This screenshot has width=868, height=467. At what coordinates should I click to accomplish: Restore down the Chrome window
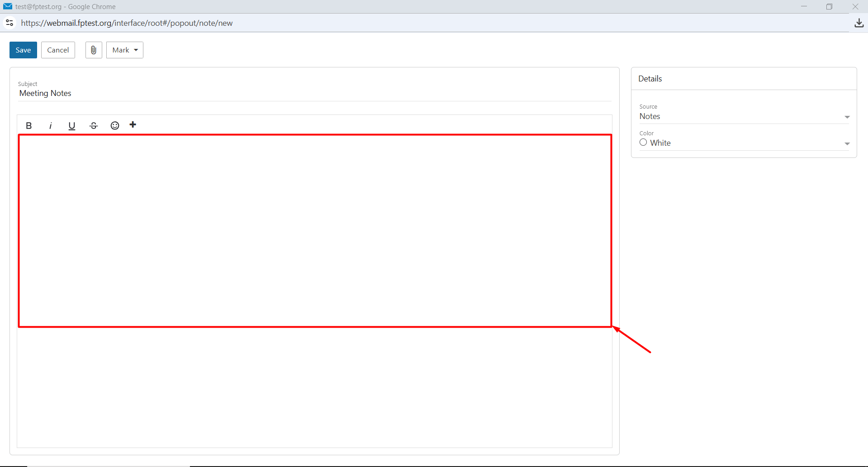coord(829,6)
